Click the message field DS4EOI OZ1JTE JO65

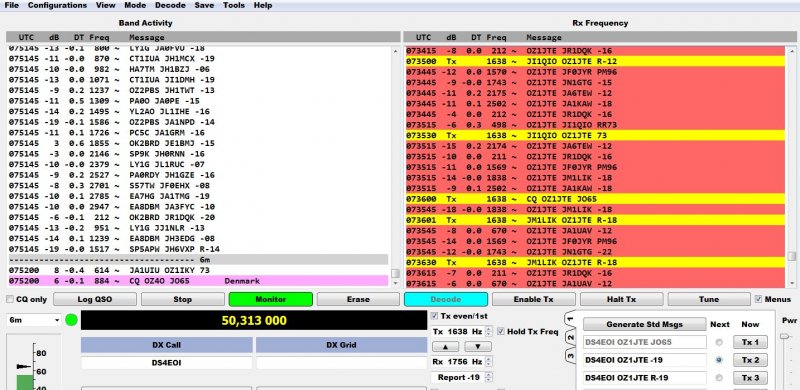(645, 342)
